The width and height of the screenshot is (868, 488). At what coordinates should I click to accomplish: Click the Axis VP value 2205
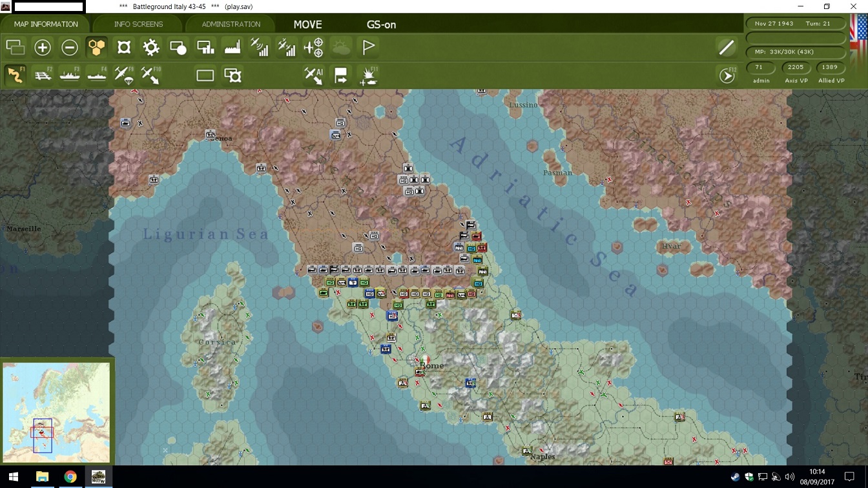pyautogui.click(x=796, y=67)
